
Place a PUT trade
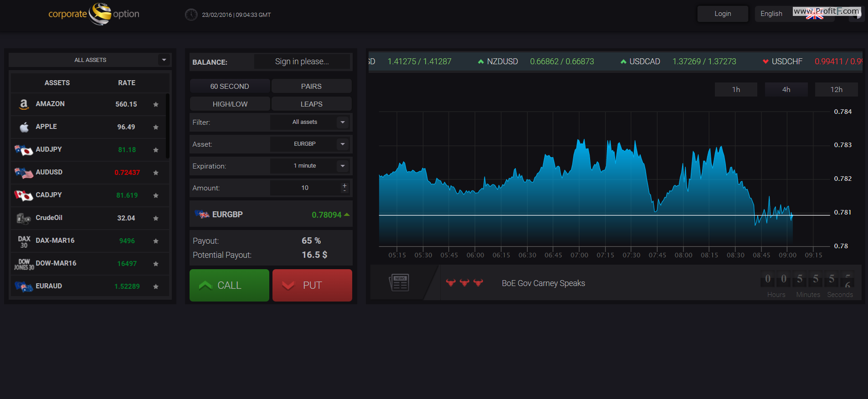(312, 285)
